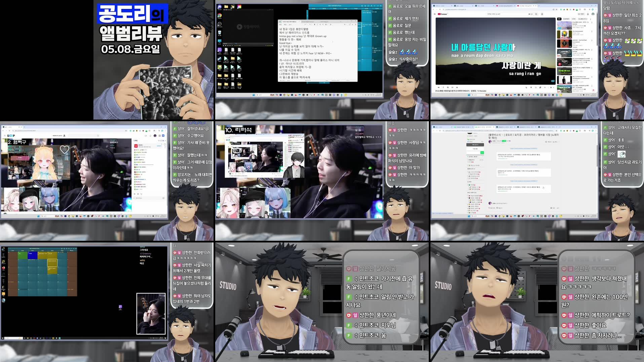644x362 pixels.
Task: Click the SOOP search magnifier icon
Action: (x=98, y=135)
